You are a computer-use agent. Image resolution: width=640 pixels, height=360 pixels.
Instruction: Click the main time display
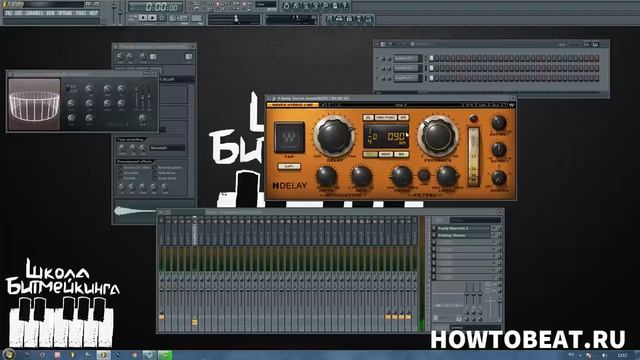(156, 7)
